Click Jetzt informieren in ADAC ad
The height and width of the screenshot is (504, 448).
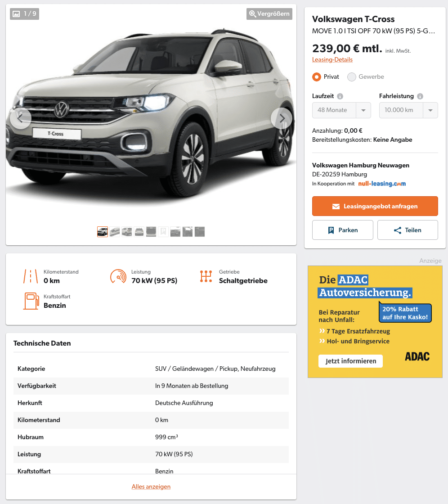[x=351, y=361]
